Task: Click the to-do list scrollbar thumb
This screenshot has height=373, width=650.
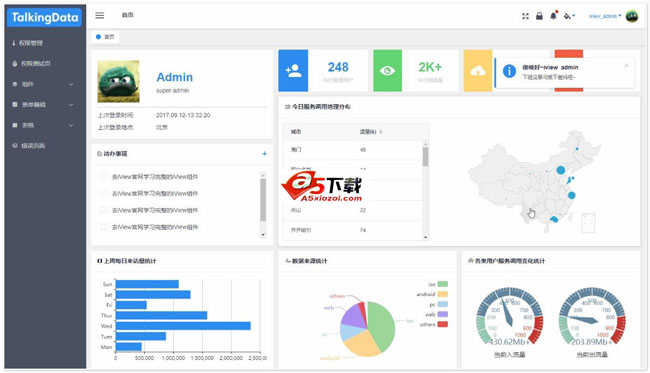Action: click(263, 199)
